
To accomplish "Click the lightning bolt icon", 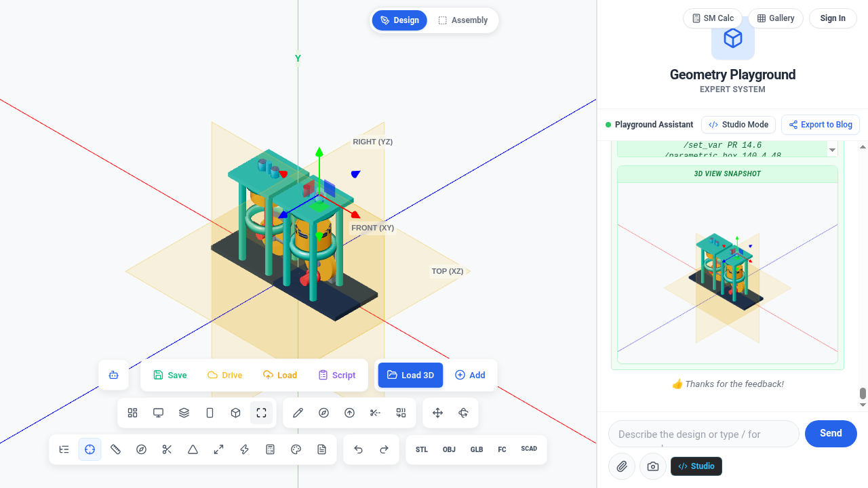I will point(245,449).
